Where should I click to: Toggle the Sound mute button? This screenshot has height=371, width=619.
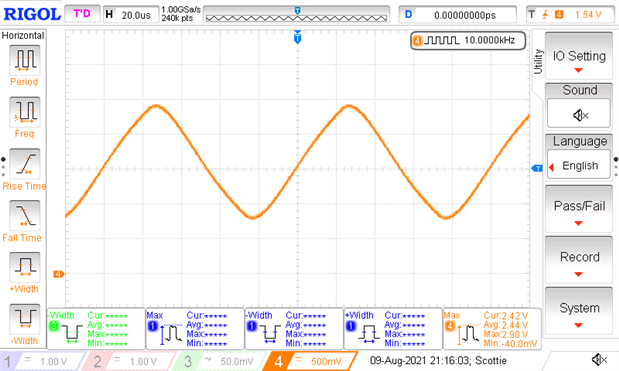click(579, 113)
